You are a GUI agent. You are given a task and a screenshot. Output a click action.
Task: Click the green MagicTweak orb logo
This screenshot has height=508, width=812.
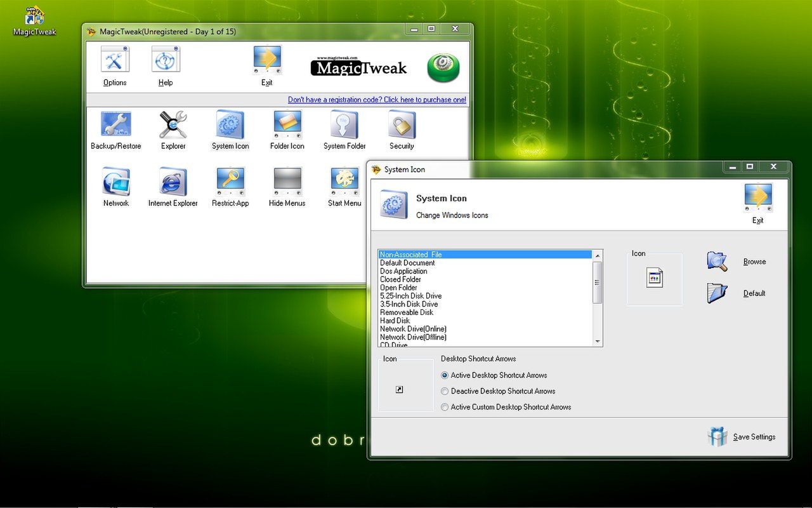pyautogui.click(x=443, y=67)
